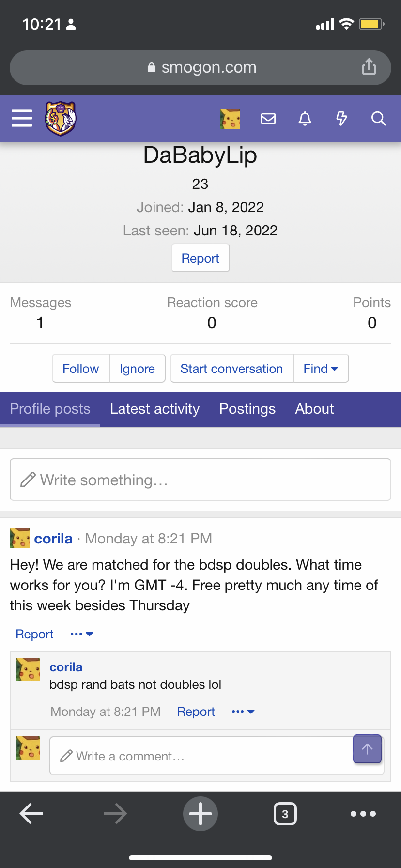The image size is (401, 868).
Task: Expand the Find dropdown
Action: tap(321, 369)
